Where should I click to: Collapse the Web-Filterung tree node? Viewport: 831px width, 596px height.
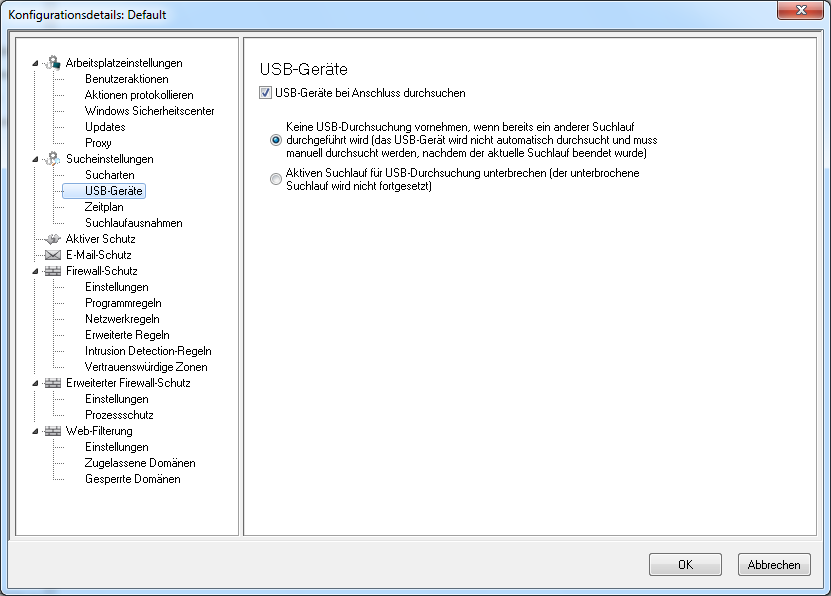click(35, 431)
